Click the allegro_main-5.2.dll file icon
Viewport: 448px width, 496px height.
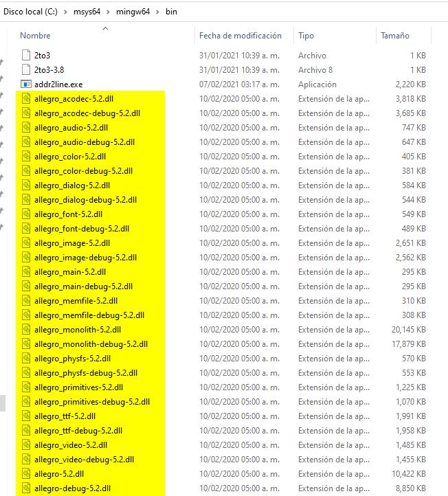pos(26,272)
